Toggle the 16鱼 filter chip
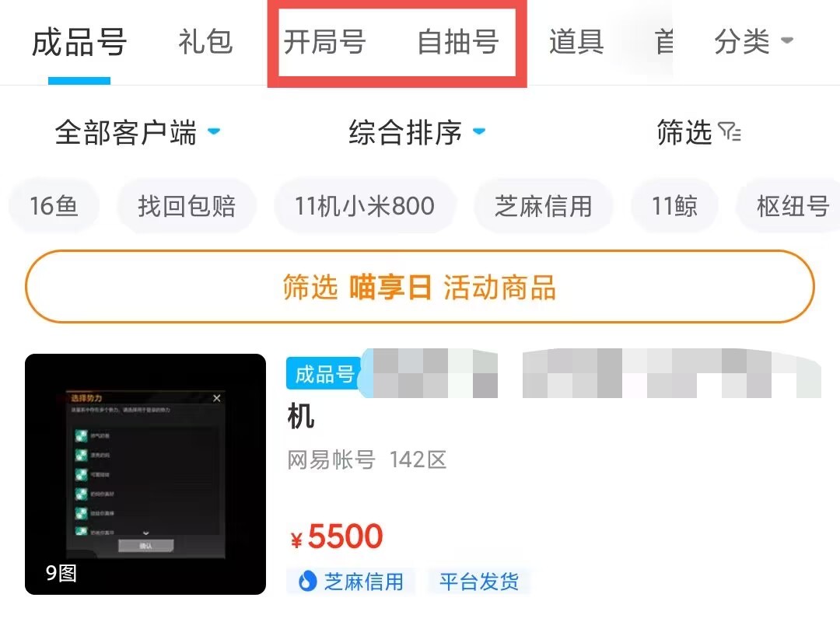Viewport: 840px width, 622px height. 54,206
